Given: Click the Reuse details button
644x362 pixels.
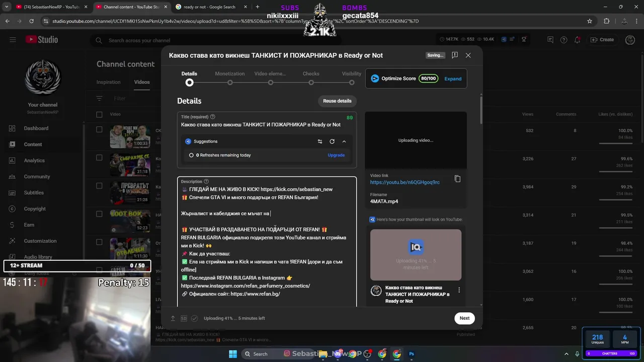Looking at the screenshot, I should [337, 101].
